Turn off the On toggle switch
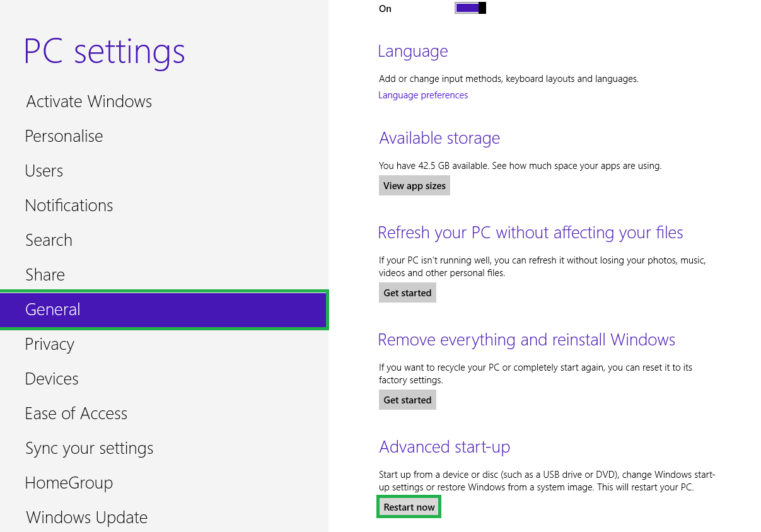761x532 pixels. (x=470, y=8)
